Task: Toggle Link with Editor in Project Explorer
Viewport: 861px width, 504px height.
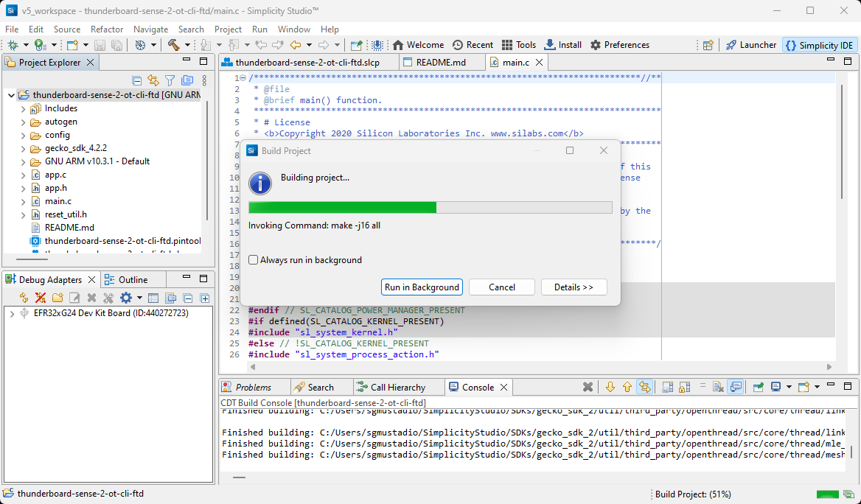Action: pos(153,80)
